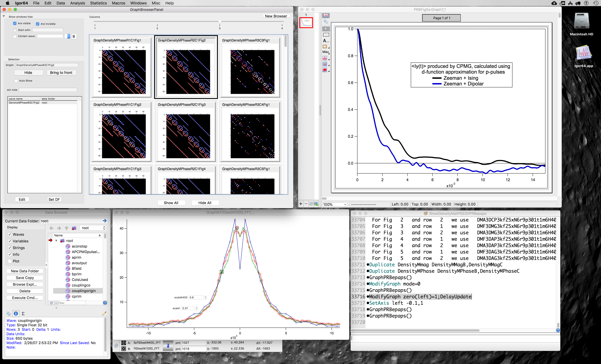Open the Analysis menu

point(77,3)
